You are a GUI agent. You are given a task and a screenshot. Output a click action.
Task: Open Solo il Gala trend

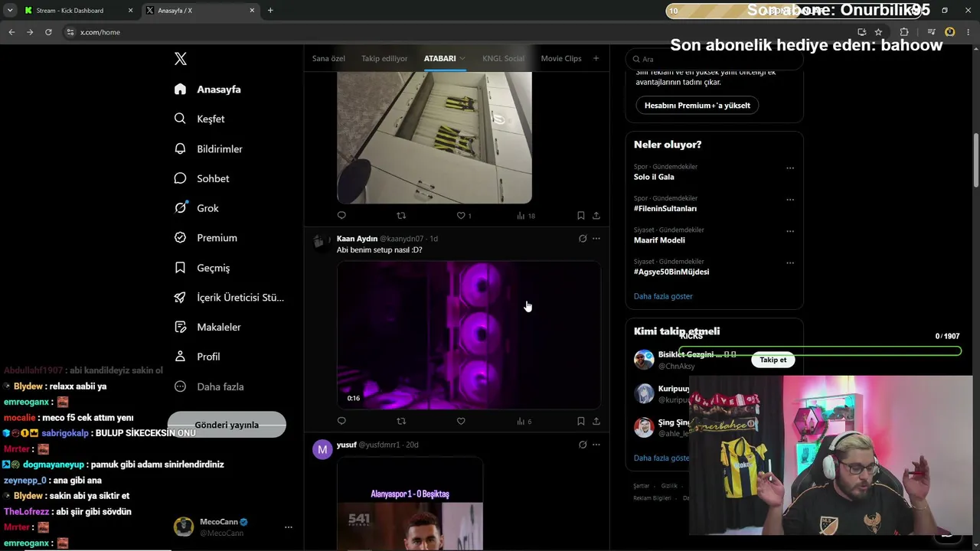[x=654, y=177]
